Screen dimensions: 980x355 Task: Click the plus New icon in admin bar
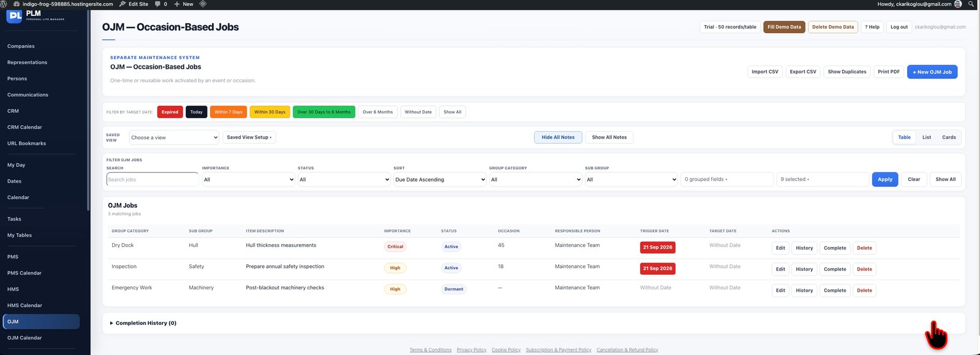pos(176,4)
